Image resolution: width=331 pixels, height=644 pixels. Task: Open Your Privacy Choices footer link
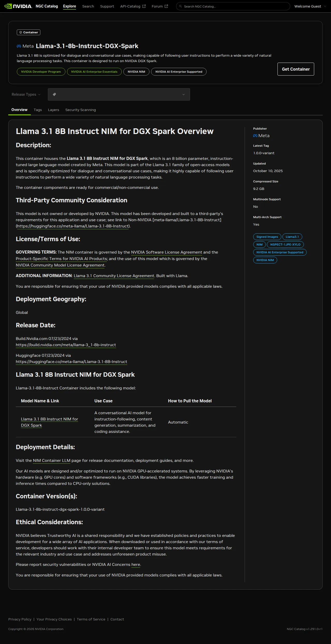pos(54,619)
